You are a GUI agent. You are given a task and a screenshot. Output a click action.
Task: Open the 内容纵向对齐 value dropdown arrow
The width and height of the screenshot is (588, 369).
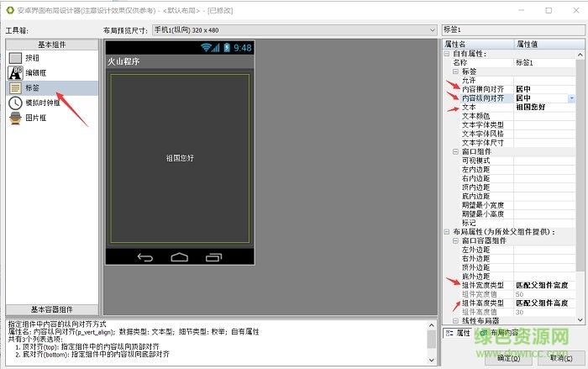pyautogui.click(x=571, y=98)
